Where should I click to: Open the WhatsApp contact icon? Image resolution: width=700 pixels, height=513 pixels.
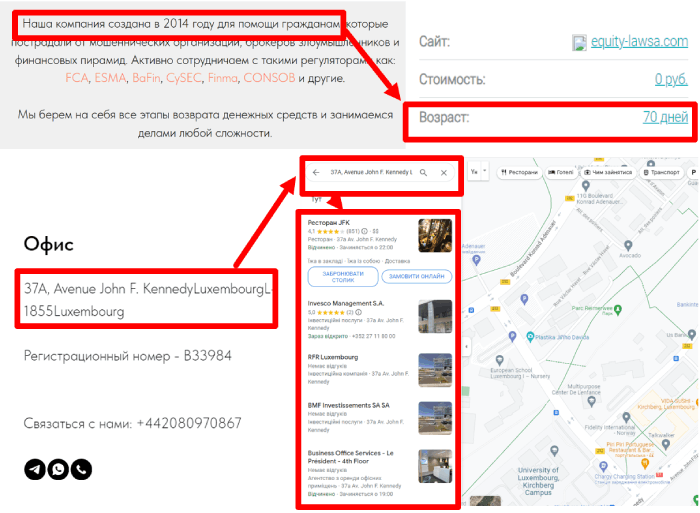[58, 469]
